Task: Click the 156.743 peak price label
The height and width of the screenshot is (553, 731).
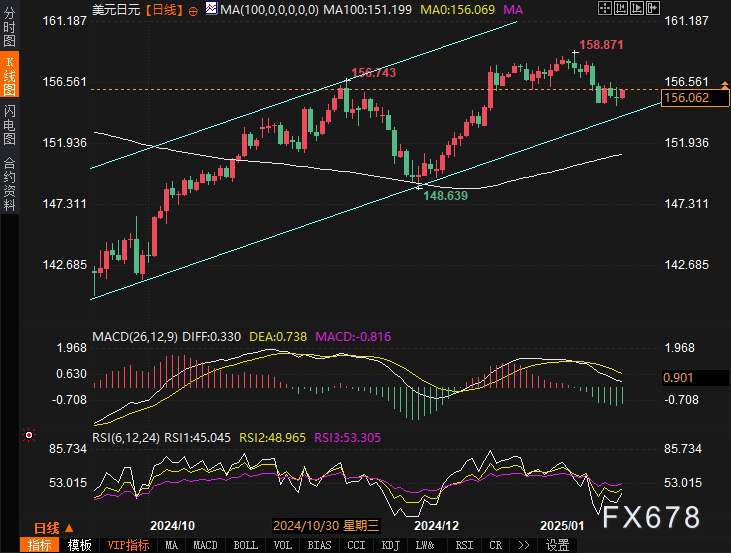Action: [373, 72]
